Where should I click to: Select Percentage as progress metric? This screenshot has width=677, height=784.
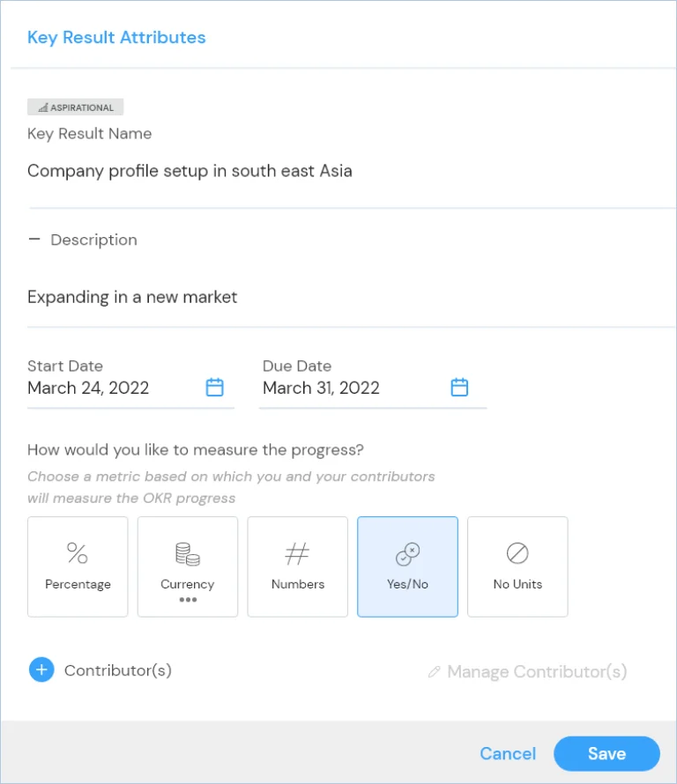78,566
